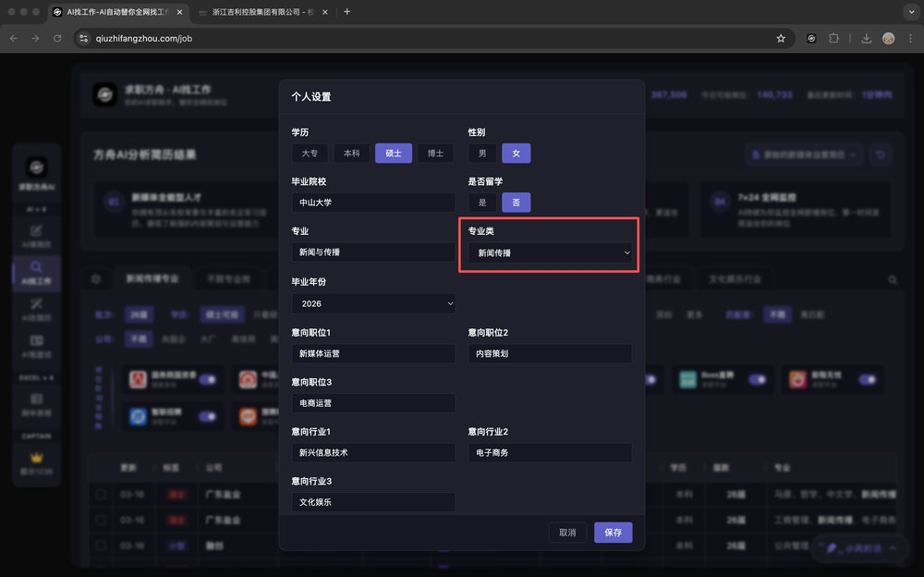This screenshot has height=577, width=924.
Task: Select 博士 as the education level
Action: point(435,153)
